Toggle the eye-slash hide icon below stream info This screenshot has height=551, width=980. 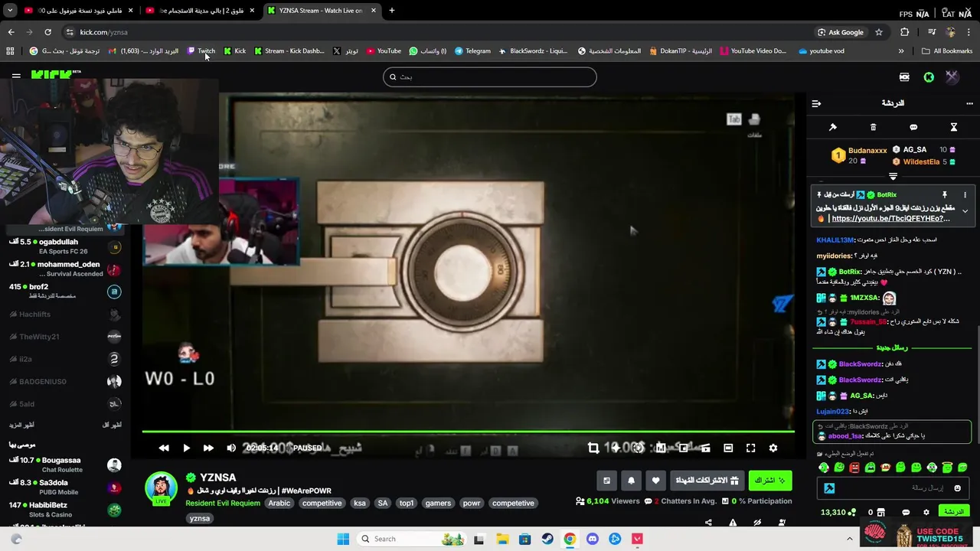pyautogui.click(x=757, y=523)
